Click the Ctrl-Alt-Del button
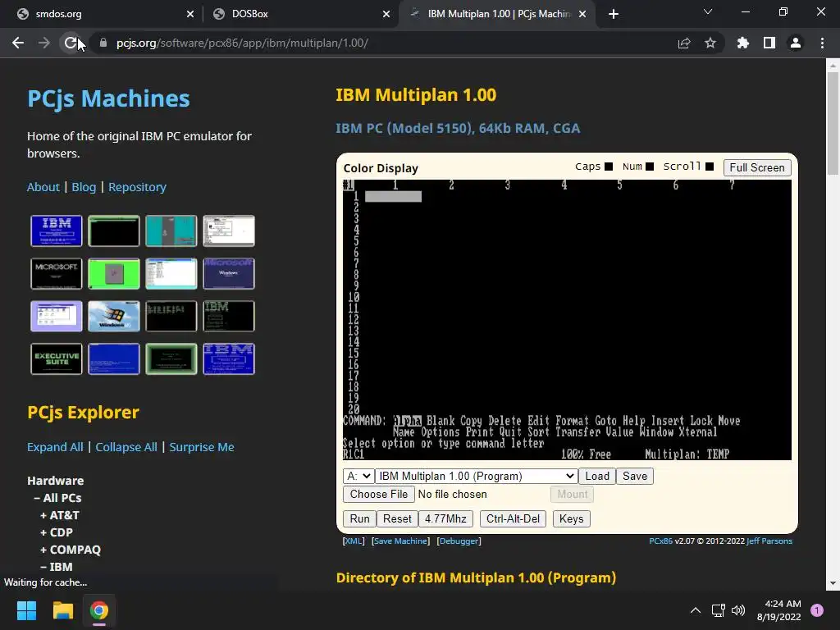 coord(514,518)
